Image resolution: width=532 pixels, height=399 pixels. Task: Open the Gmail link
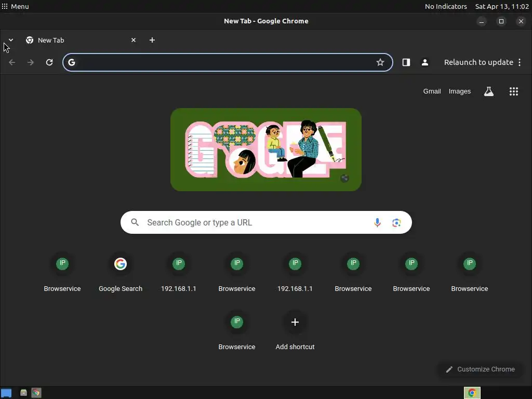pyautogui.click(x=432, y=91)
